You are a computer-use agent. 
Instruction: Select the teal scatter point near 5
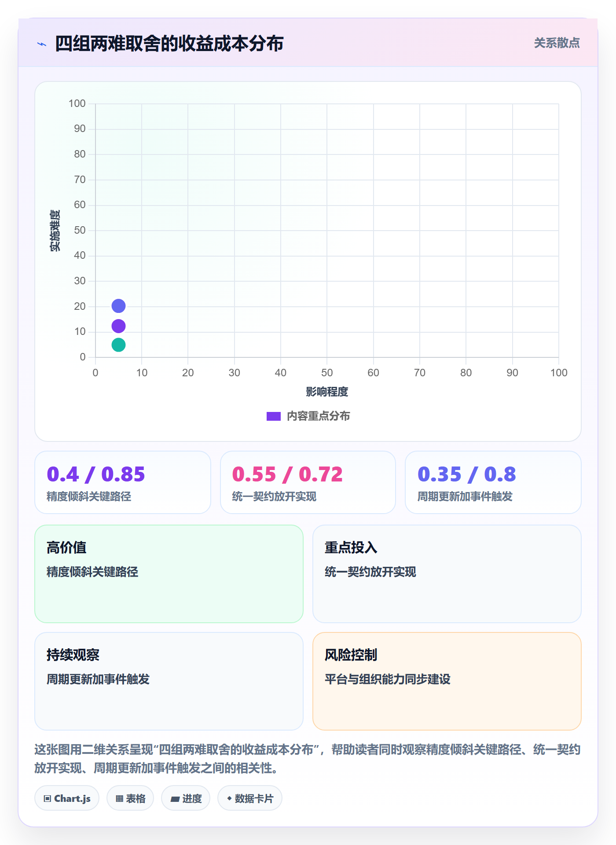118,345
